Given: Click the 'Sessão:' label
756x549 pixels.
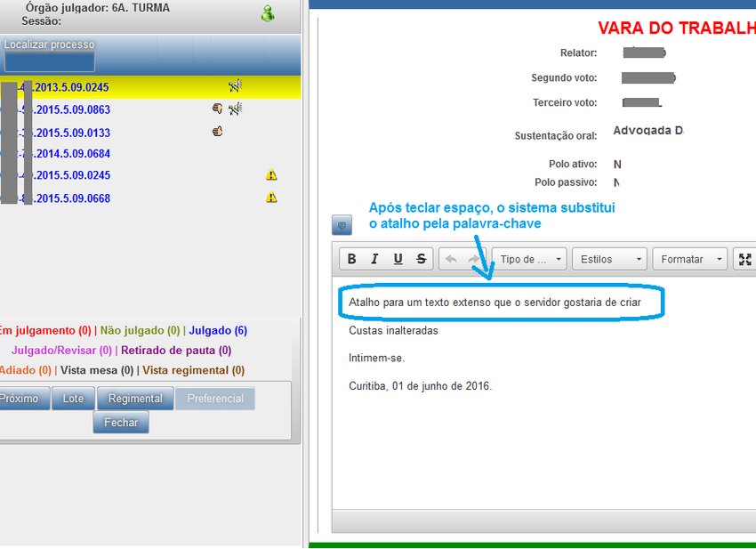Looking at the screenshot, I should coord(42,21).
